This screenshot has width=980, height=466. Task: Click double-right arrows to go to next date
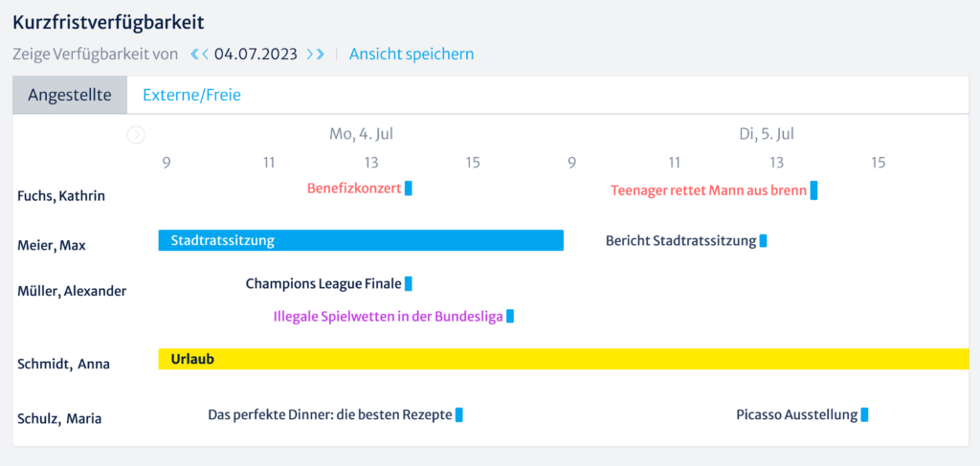316,55
